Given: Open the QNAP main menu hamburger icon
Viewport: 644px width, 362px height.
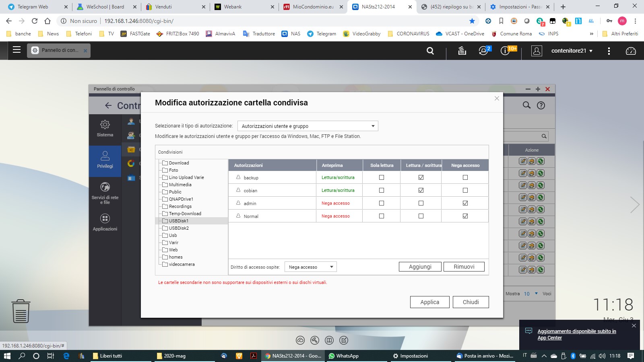Looking at the screenshot, I should click(x=17, y=50).
